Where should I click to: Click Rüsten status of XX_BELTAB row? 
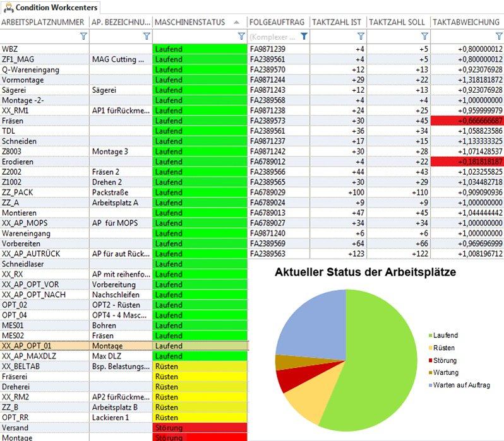coord(200,367)
